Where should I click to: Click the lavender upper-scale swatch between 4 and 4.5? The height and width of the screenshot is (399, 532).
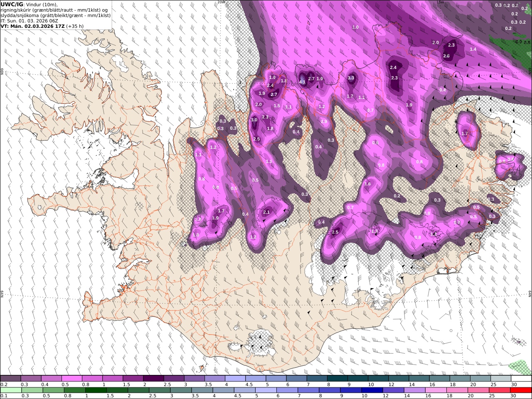click(x=235, y=378)
